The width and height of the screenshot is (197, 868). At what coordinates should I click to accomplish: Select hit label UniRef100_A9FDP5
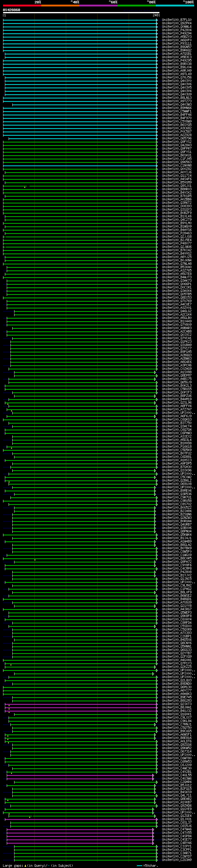(x=177, y=464)
